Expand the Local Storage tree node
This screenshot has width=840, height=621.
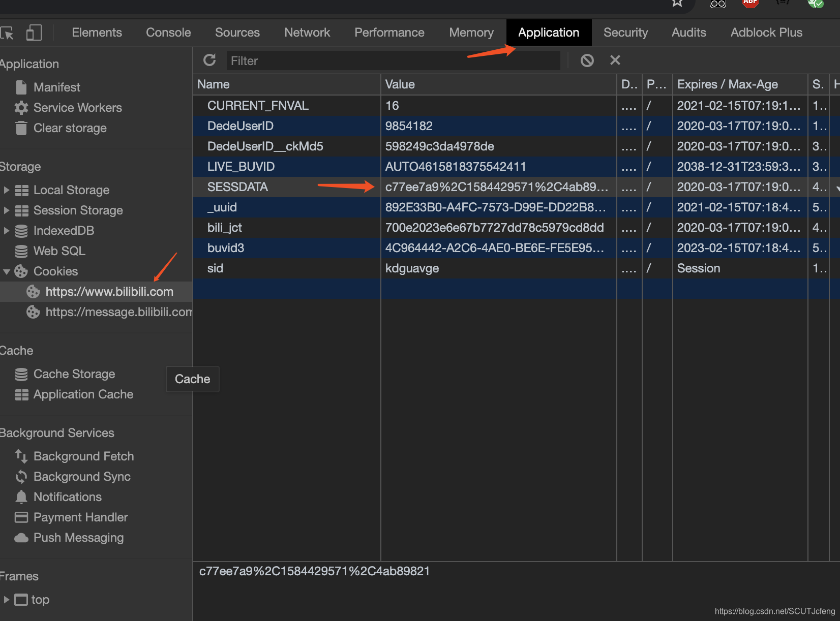pyautogui.click(x=7, y=190)
